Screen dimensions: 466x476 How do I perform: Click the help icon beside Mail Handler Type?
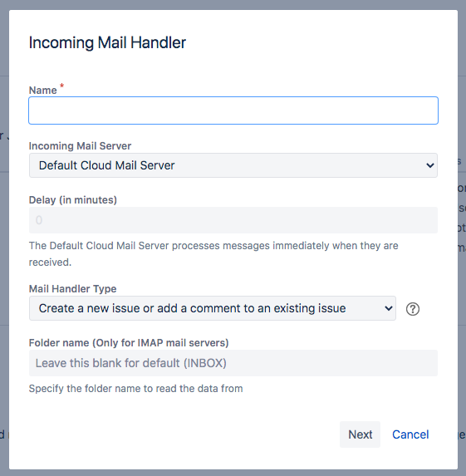pyautogui.click(x=413, y=309)
